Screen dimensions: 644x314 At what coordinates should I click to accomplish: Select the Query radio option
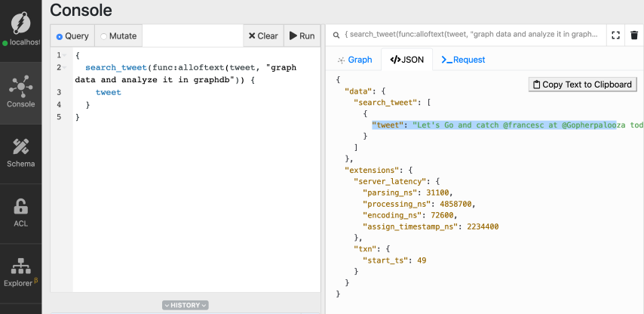(x=72, y=35)
